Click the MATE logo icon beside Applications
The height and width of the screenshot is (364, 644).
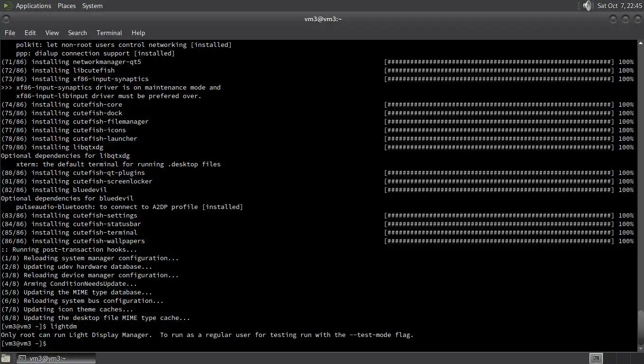click(x=8, y=6)
